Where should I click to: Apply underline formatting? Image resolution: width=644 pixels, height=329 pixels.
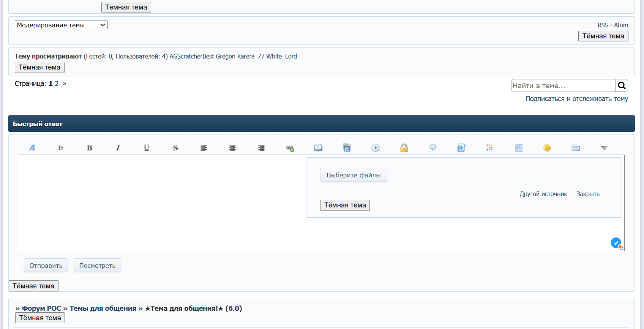[147, 148]
